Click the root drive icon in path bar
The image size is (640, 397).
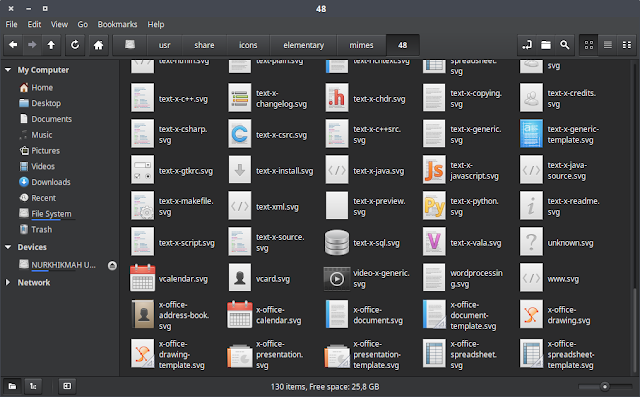coord(130,45)
